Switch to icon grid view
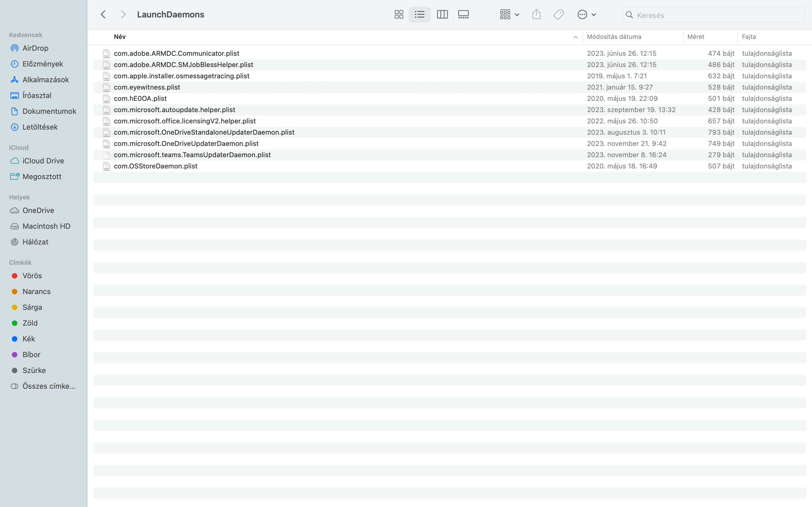This screenshot has width=812, height=507. click(399, 14)
